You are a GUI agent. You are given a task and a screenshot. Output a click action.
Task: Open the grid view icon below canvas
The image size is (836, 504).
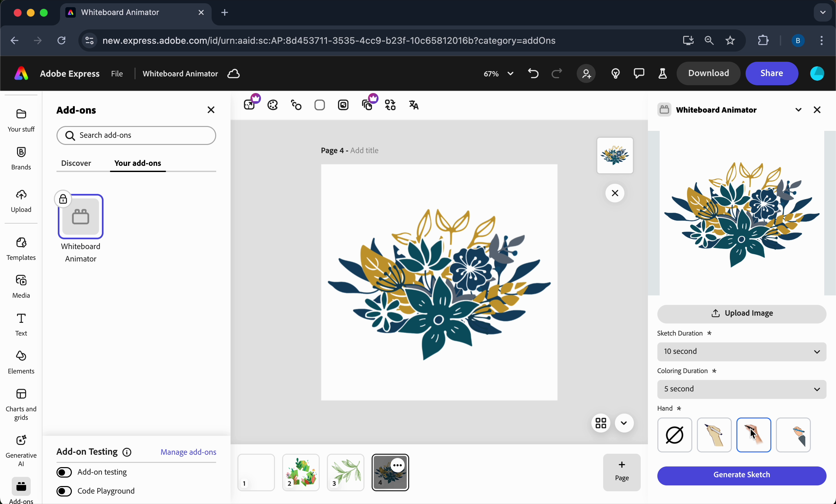pos(601,423)
